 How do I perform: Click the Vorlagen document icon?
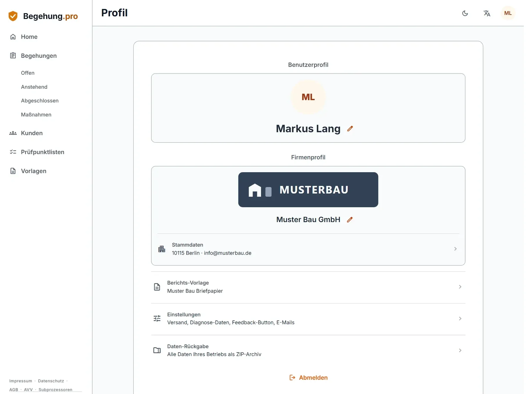(13, 171)
